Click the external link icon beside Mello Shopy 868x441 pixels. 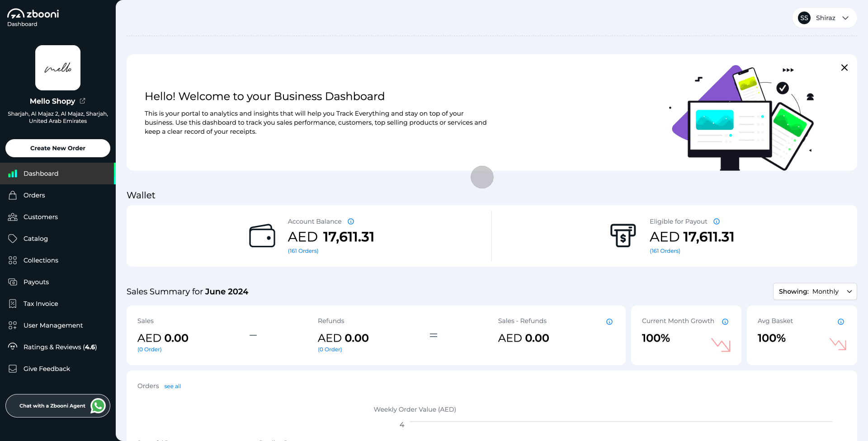pos(82,101)
